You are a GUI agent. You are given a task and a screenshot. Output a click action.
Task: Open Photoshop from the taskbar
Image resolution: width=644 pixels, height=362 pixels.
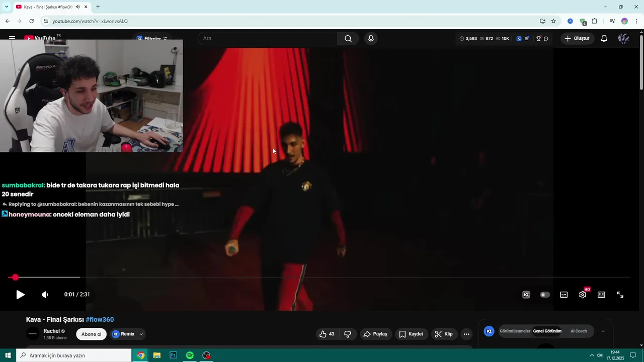click(173, 355)
